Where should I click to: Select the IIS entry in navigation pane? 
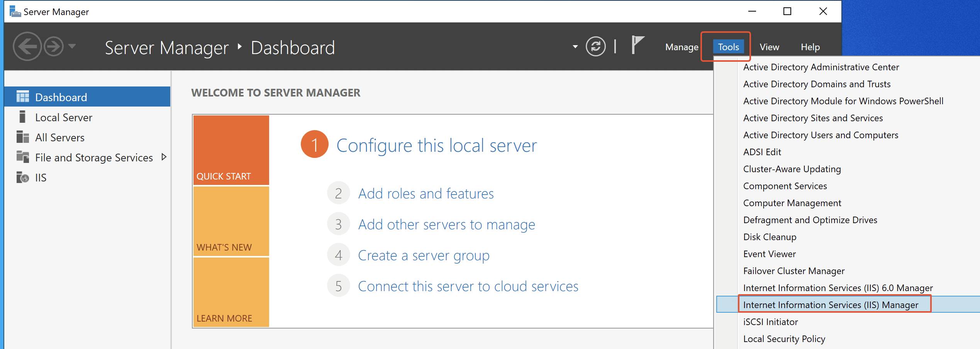tap(87, 177)
